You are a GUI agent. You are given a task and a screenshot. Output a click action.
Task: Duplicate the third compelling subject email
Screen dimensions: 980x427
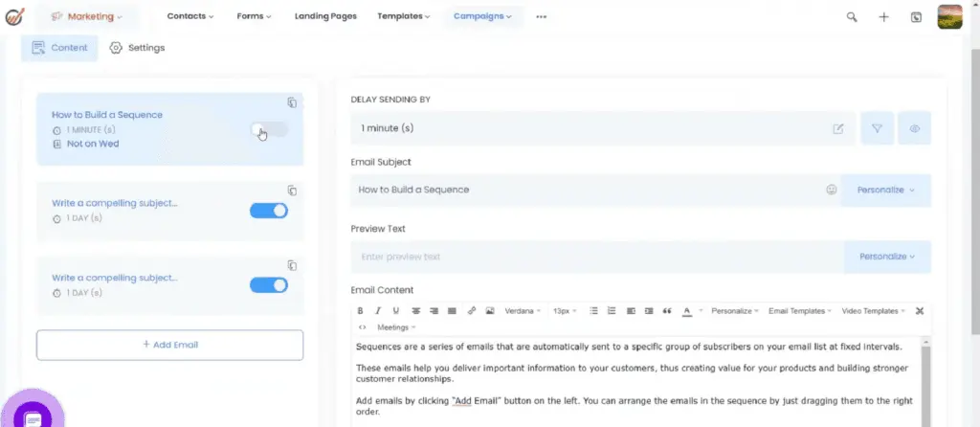(292, 266)
